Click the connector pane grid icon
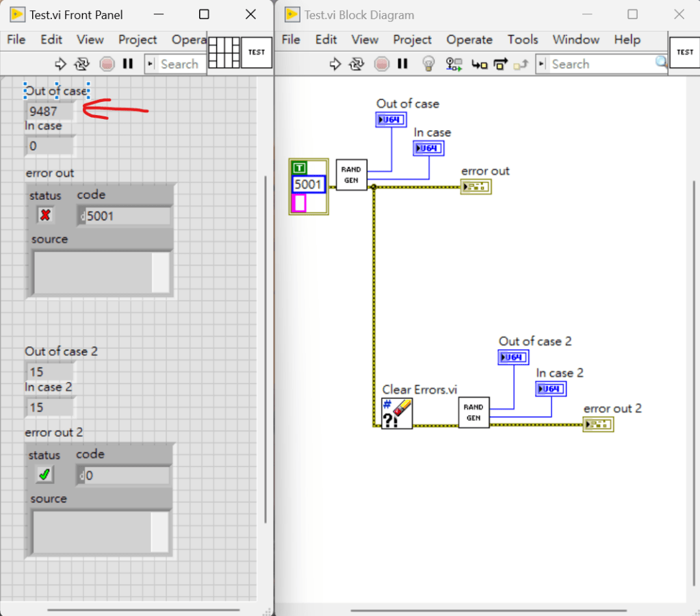The image size is (700, 616). (224, 53)
